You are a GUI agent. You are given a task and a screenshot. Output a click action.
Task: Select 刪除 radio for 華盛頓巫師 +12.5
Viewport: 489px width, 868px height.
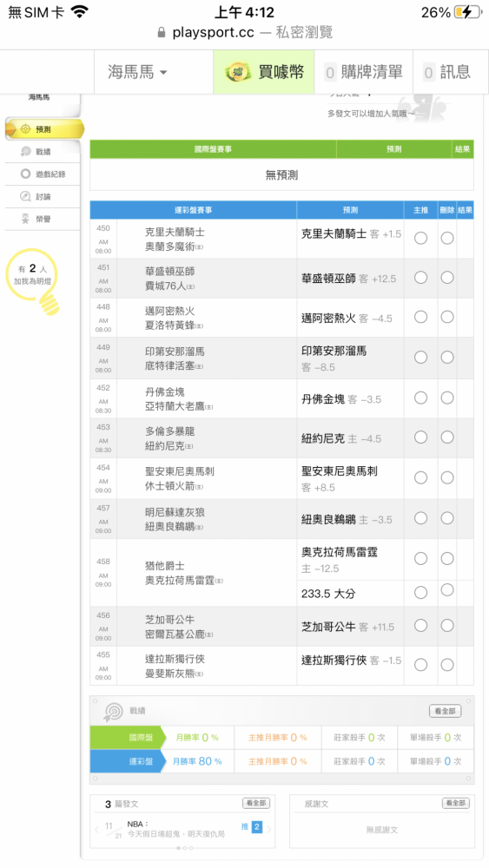click(x=447, y=278)
